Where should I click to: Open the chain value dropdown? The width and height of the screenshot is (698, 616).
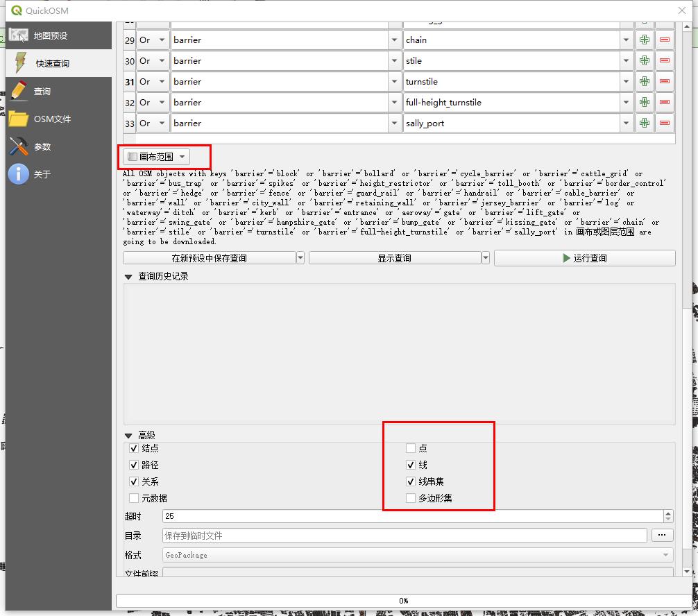[x=627, y=40]
